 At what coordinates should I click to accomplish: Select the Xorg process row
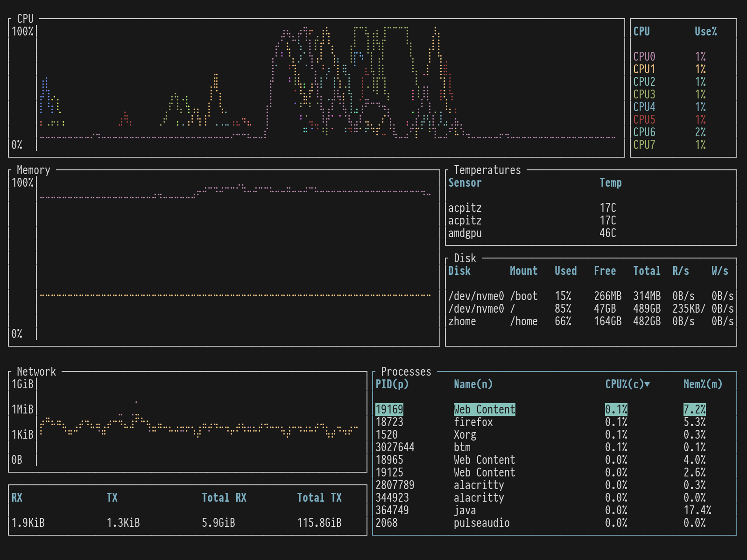point(555,434)
